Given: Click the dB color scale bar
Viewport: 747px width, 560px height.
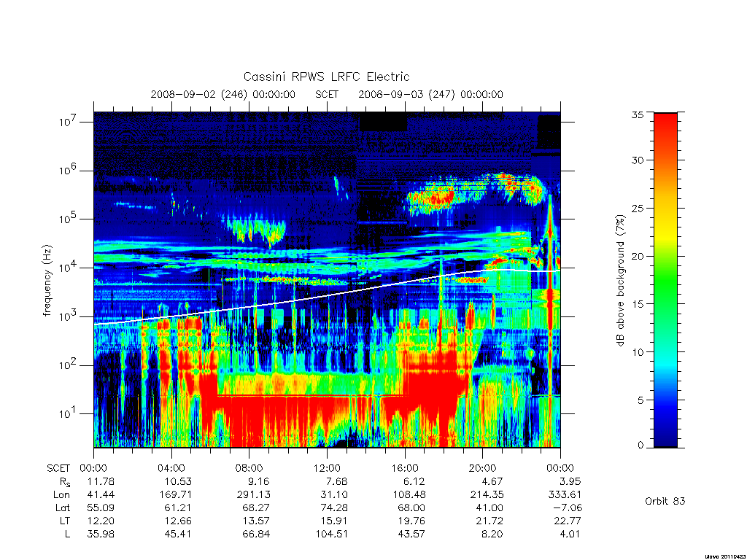Looking at the screenshot, I should click(x=665, y=280).
